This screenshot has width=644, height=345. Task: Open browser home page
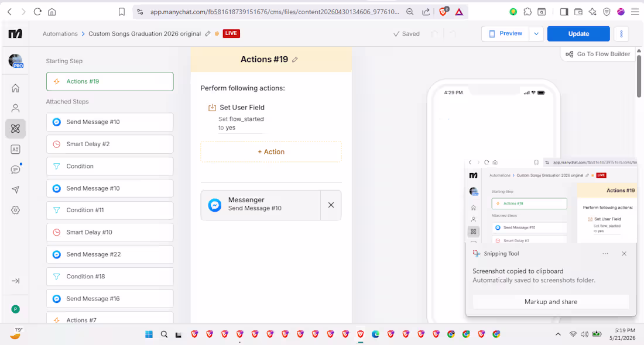point(52,12)
